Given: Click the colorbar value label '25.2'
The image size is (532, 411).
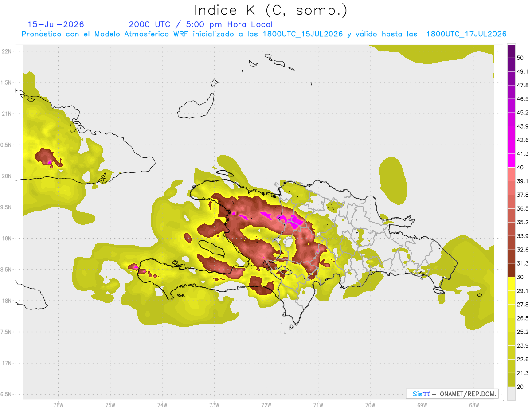Looking at the screenshot, I should [522, 332].
